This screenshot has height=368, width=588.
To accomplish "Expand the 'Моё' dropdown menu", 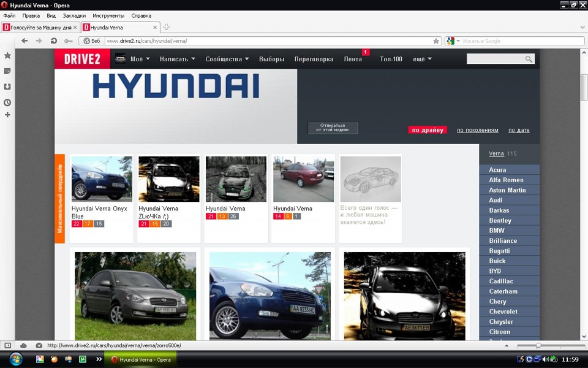I will (140, 59).
